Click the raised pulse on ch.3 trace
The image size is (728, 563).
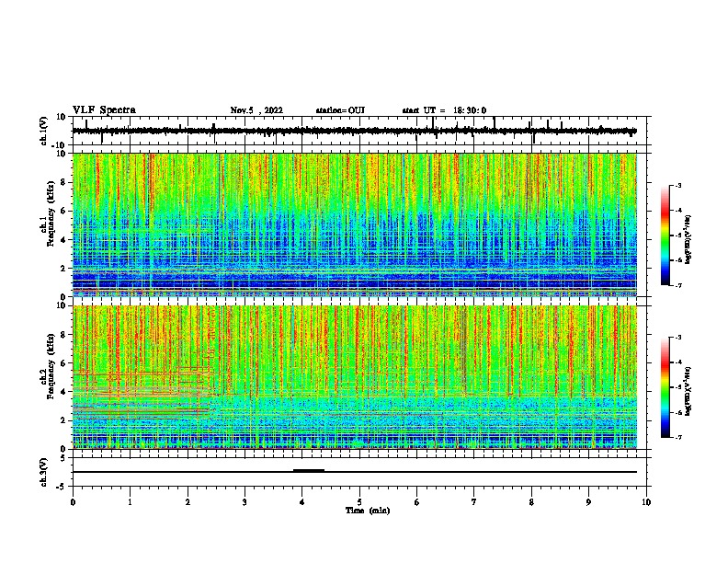[309, 471]
